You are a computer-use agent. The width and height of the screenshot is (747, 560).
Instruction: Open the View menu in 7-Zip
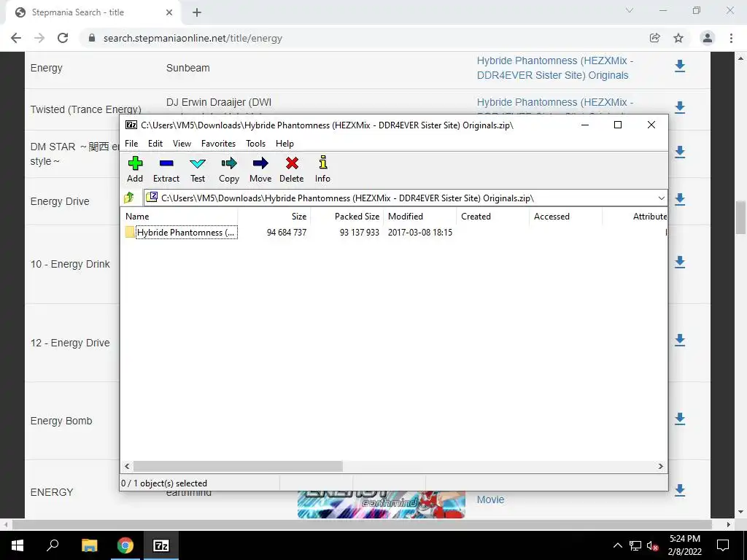pyautogui.click(x=182, y=144)
